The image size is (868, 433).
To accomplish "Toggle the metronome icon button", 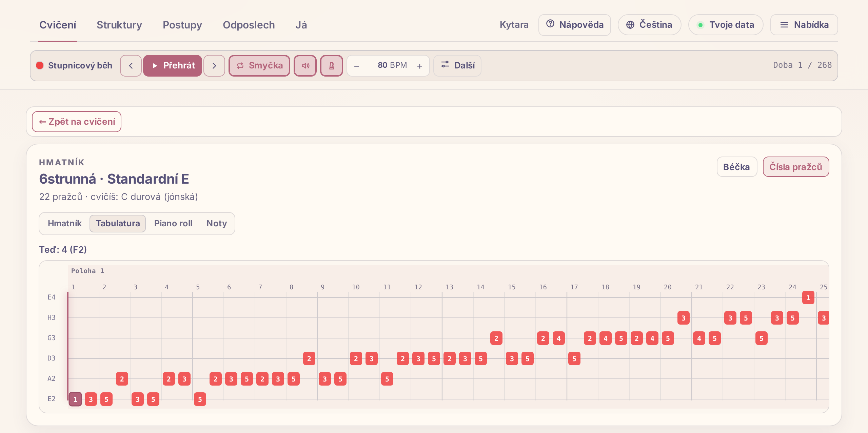I will click(332, 66).
